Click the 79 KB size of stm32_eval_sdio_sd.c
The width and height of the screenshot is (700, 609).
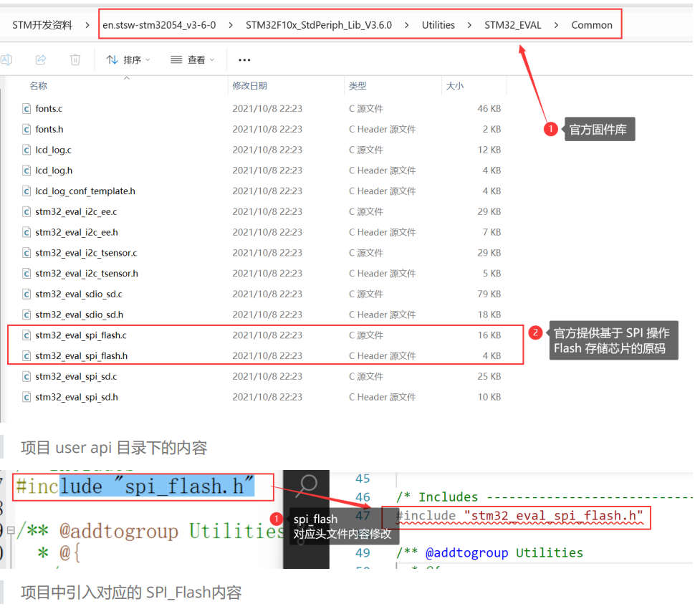point(489,294)
